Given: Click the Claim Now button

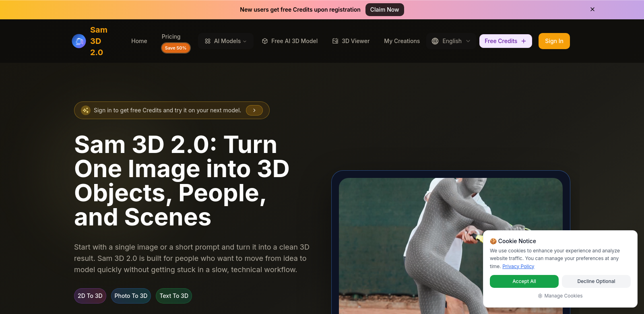Looking at the screenshot, I should (385, 10).
